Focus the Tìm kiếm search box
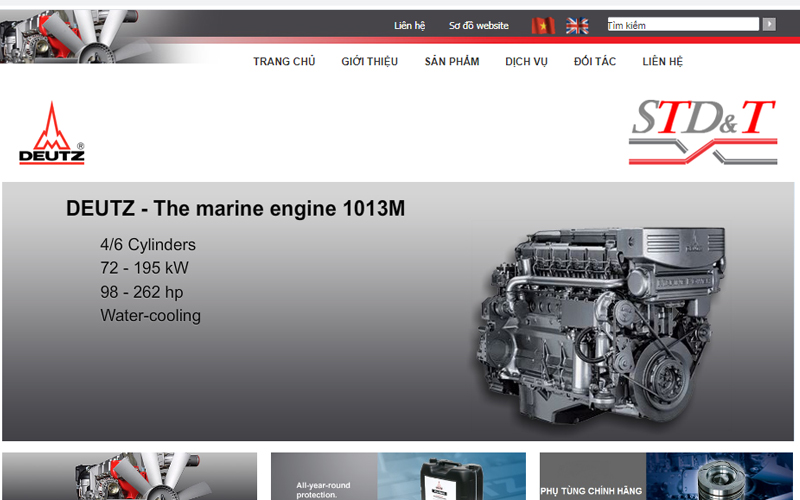The height and width of the screenshot is (500, 800). 683,24
